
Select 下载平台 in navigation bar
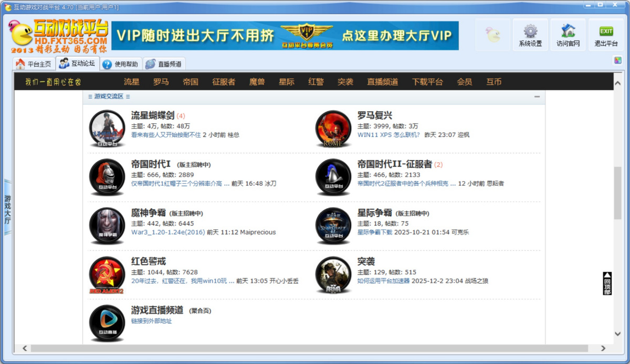427,82
